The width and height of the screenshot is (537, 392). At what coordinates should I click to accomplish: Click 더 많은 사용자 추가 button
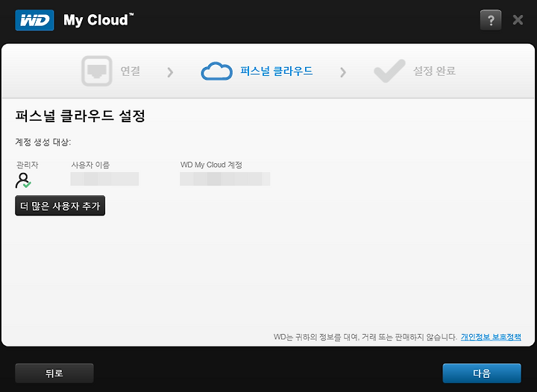(x=60, y=206)
